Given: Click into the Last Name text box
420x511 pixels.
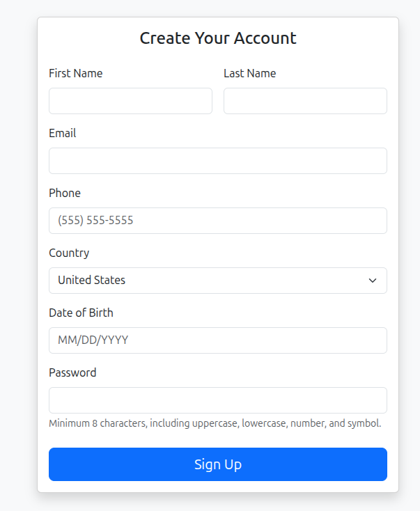Looking at the screenshot, I should tap(305, 101).
